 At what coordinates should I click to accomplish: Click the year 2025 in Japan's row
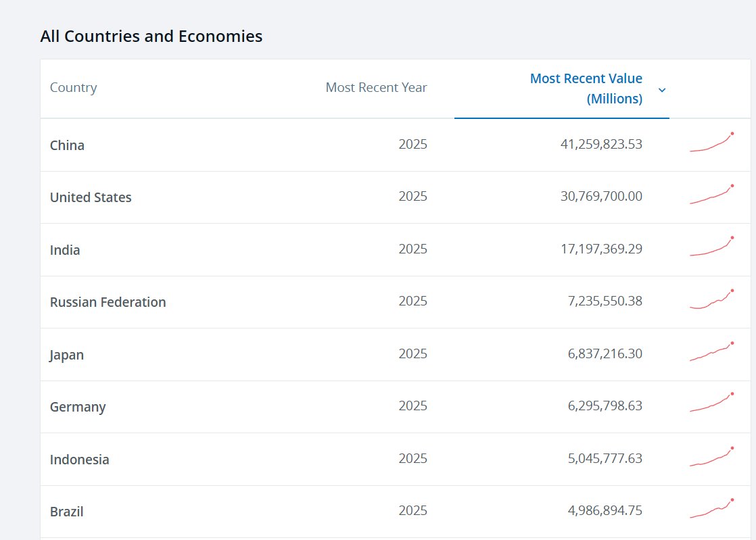tap(412, 353)
